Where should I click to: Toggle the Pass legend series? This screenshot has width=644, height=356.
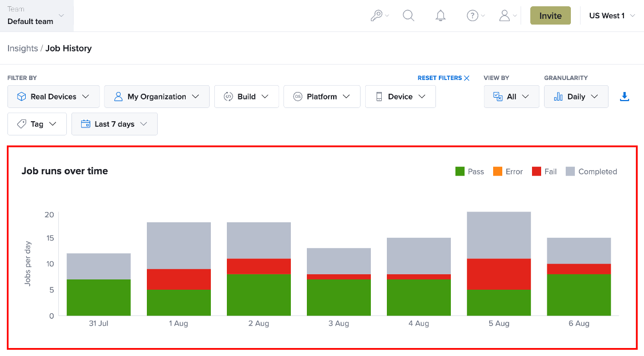(470, 171)
